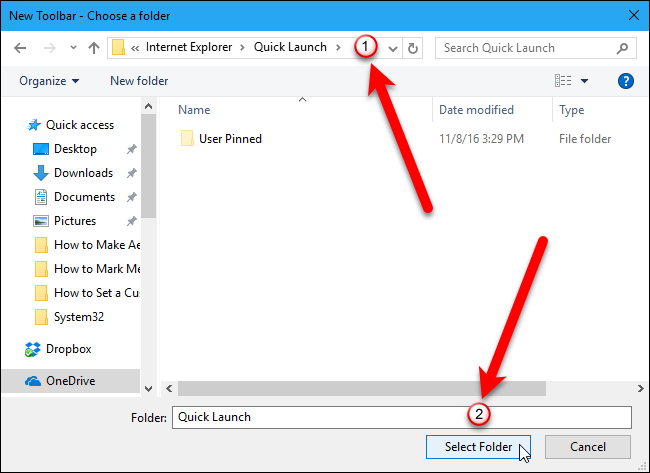Open the Downloads quick access folder
Viewport: 650px width, 473px height.
[x=83, y=173]
